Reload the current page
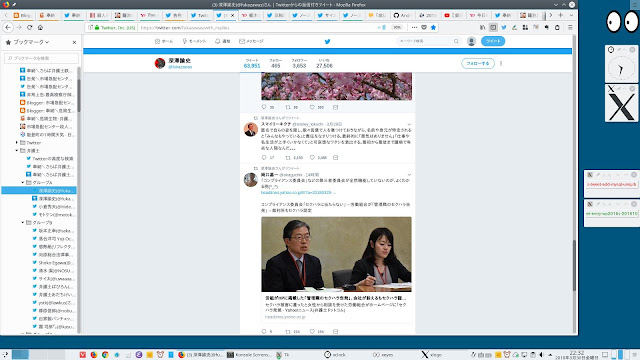640x360 pixels. (29, 27)
